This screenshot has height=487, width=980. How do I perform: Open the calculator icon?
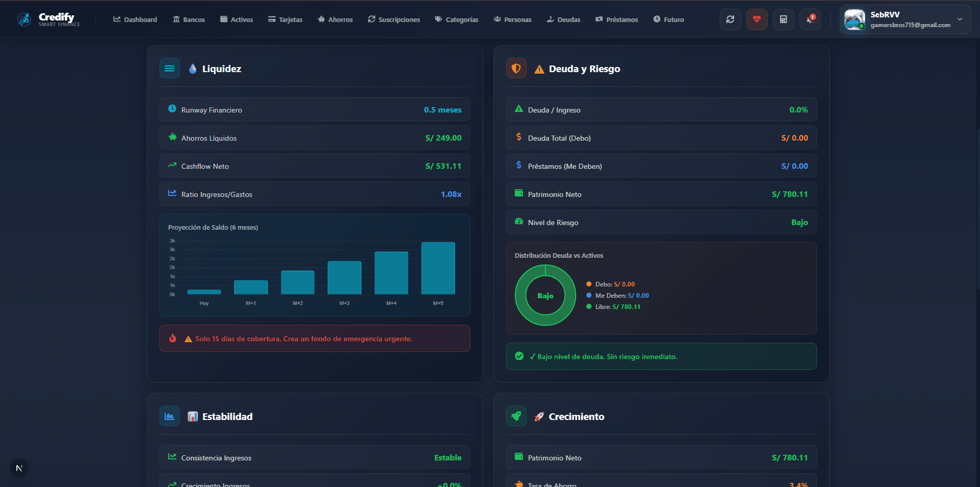[x=783, y=19]
